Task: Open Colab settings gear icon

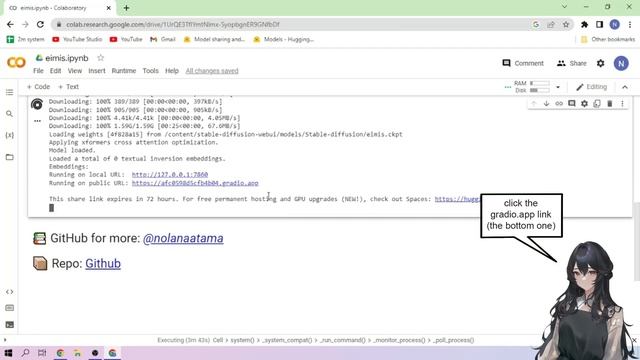Action: tap(600, 63)
